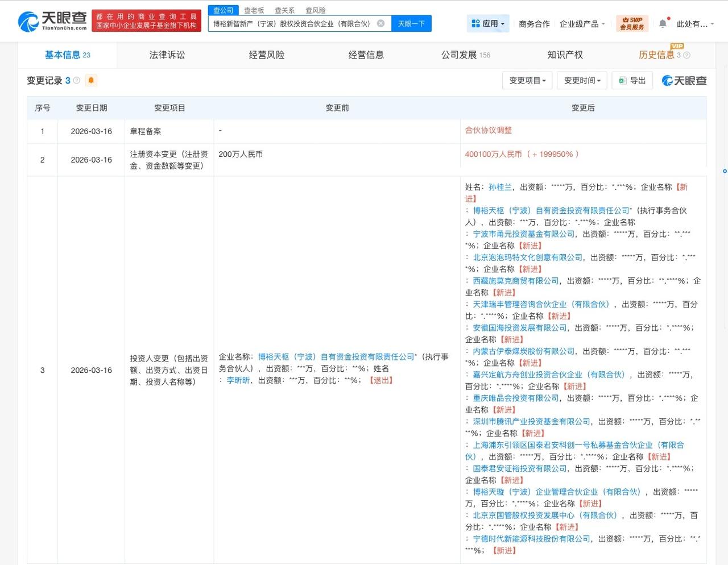Open the 变更项目 filter dropdown
The width and height of the screenshot is (728, 565).
click(527, 80)
